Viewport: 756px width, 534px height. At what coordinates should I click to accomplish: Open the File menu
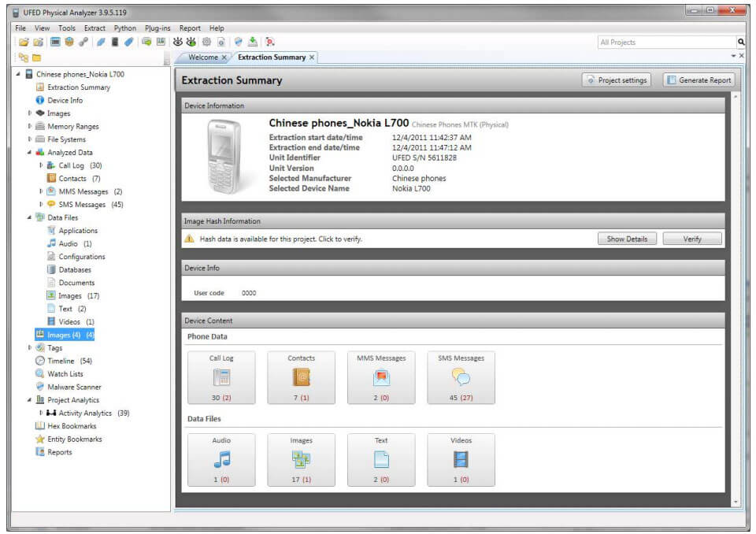[20, 28]
